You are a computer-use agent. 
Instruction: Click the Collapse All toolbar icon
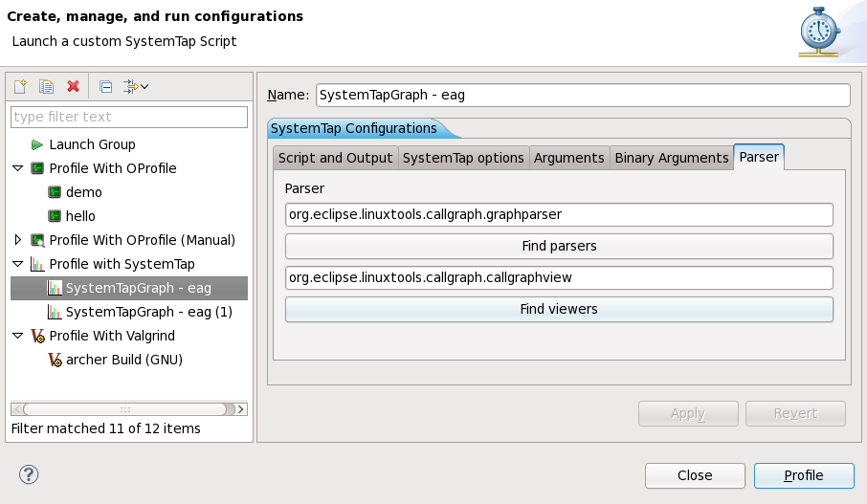[x=106, y=87]
